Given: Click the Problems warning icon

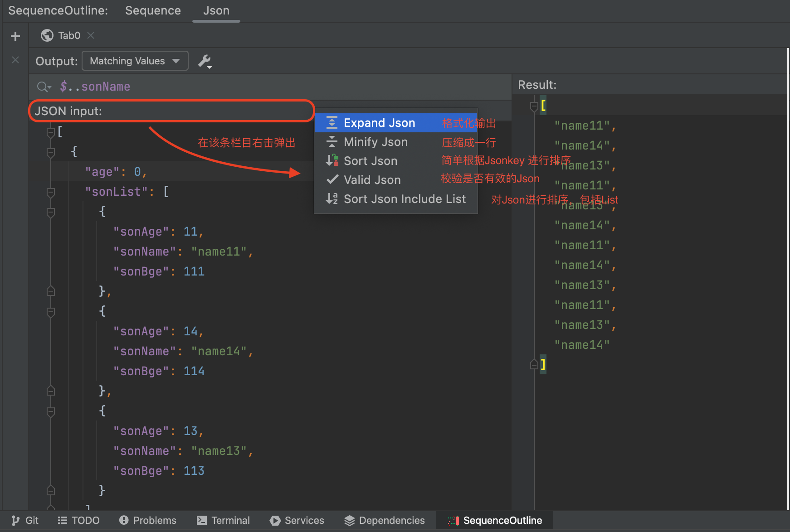Looking at the screenshot, I should point(124,520).
